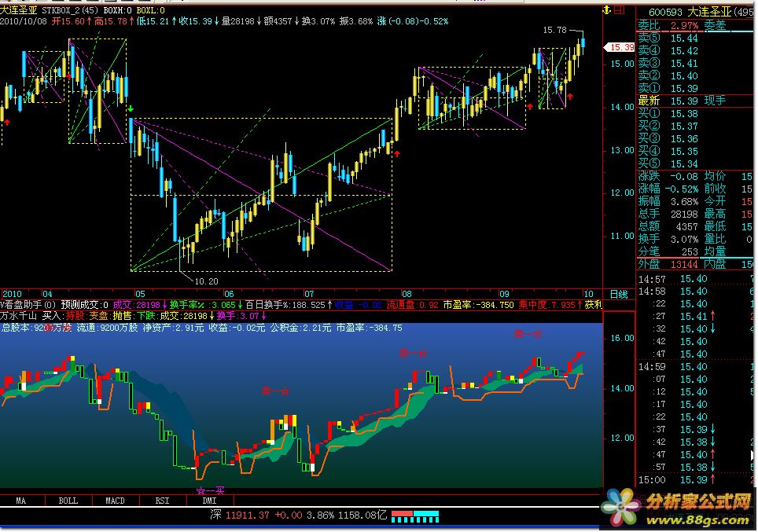Click the 公积金:2.21元 readout
This screenshot has height=532, width=758.
[x=300, y=328]
